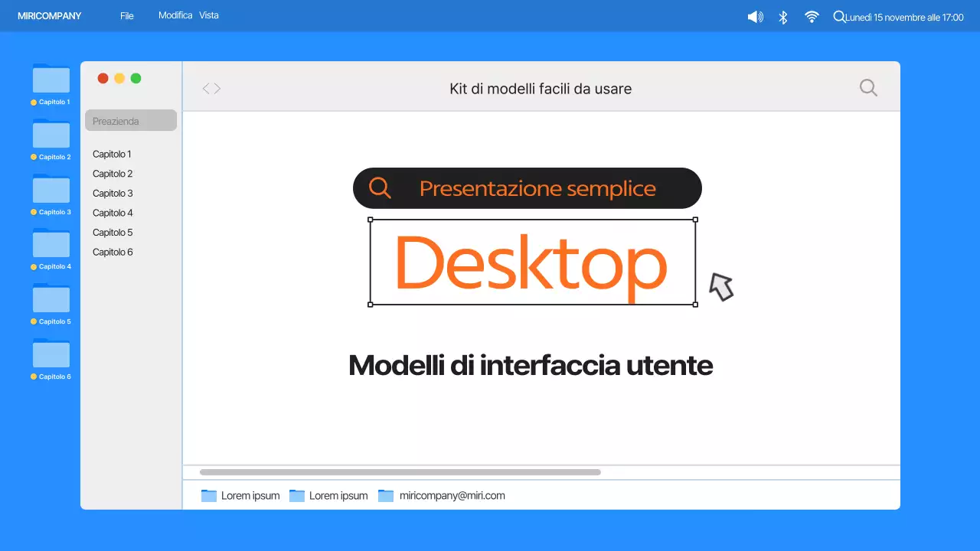Viewport: 980px width, 551px height.
Task: Select the Bluetooth icon in the menu bar
Action: coord(782,16)
